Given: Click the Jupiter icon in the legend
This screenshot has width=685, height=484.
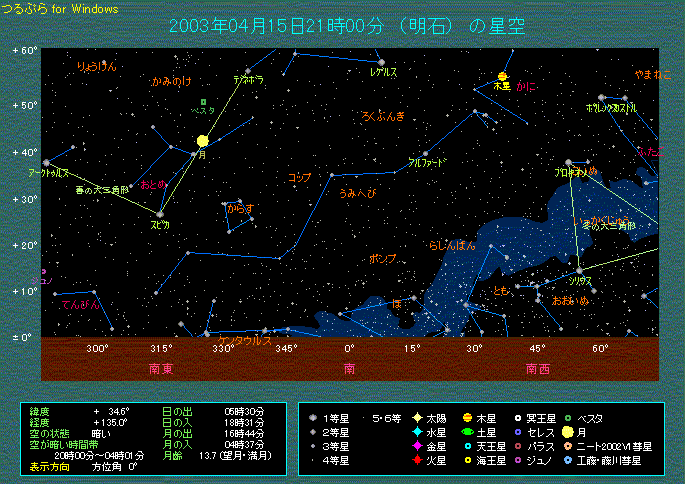Looking at the screenshot, I should click(467, 418).
